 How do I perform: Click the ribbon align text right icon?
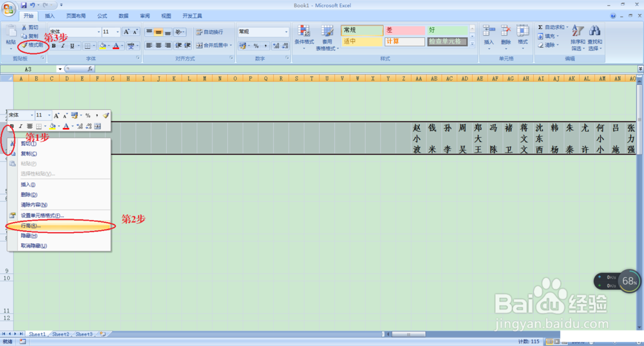(x=167, y=46)
